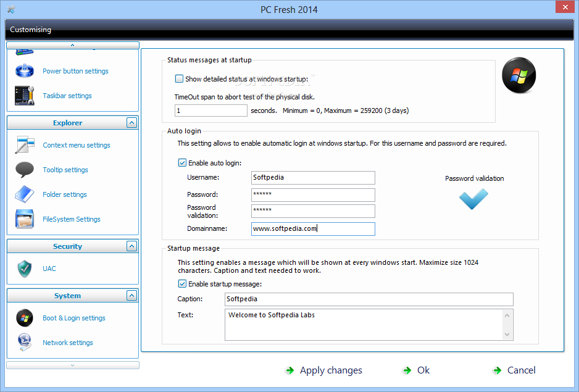The height and width of the screenshot is (392, 579).
Task: Open Context menu settings link
Action: tap(77, 145)
